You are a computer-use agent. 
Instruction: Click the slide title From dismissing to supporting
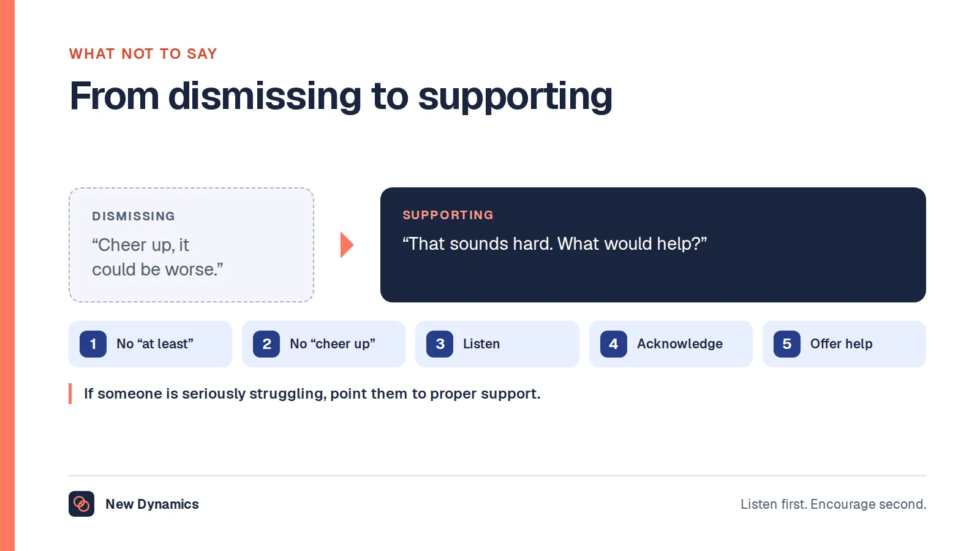tap(341, 96)
